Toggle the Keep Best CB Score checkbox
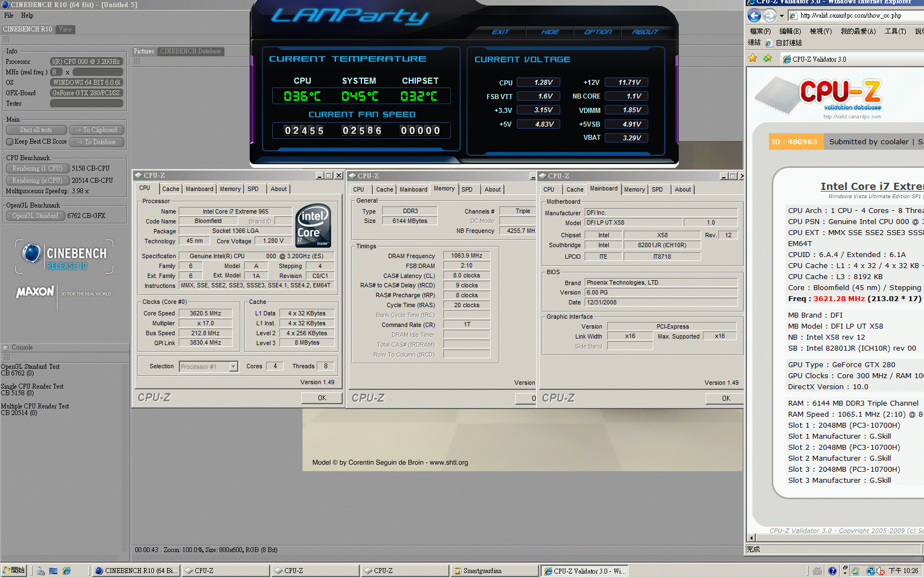 pyautogui.click(x=9, y=141)
